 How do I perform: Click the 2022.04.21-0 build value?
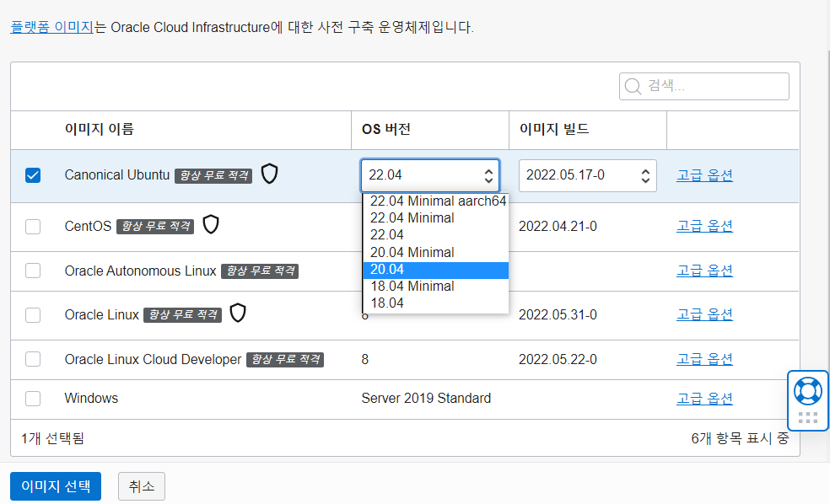[558, 227]
